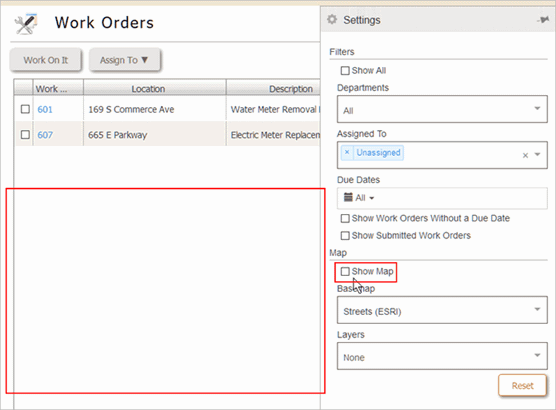Select the checkbox for work order 607
The width and height of the screenshot is (556, 410).
point(25,134)
